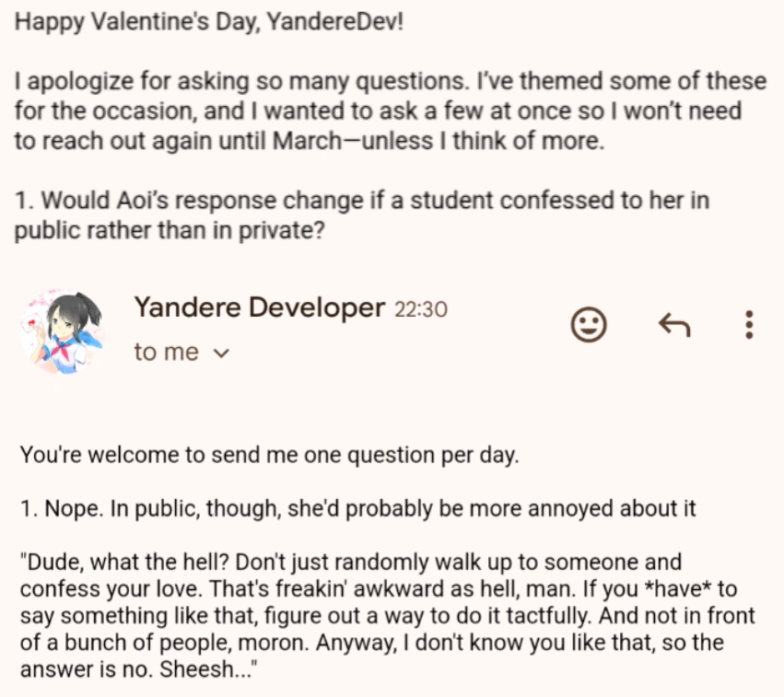Tap the reply arrow icon
784x697 pixels.
coord(674,324)
